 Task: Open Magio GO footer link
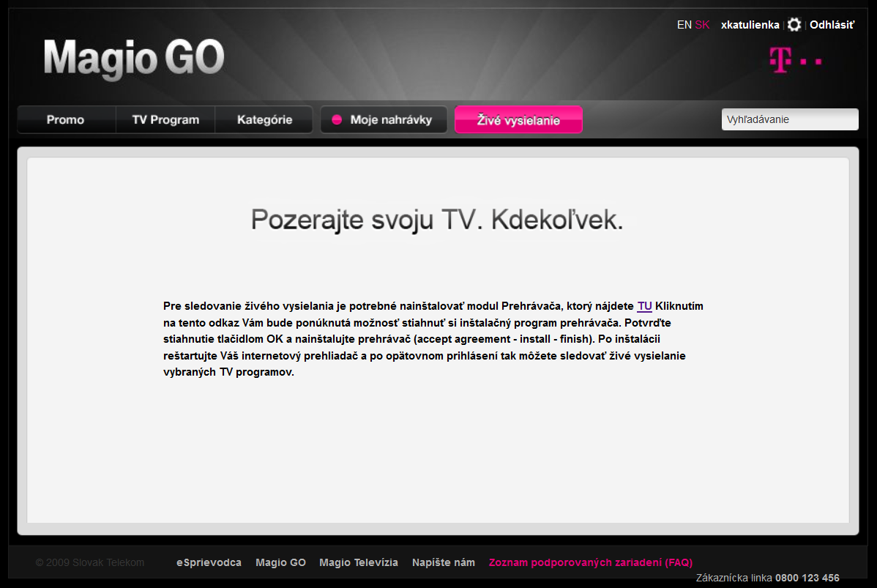coord(281,562)
